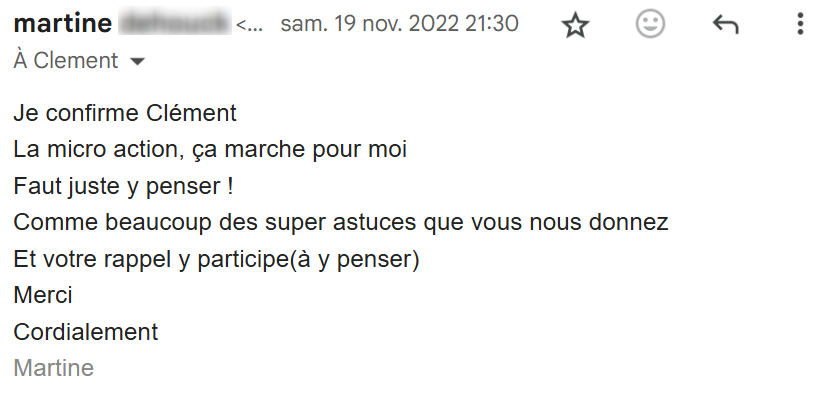Click the blurred sender surname
Image resolution: width=814 pixels, height=405 pixels.
(172, 23)
